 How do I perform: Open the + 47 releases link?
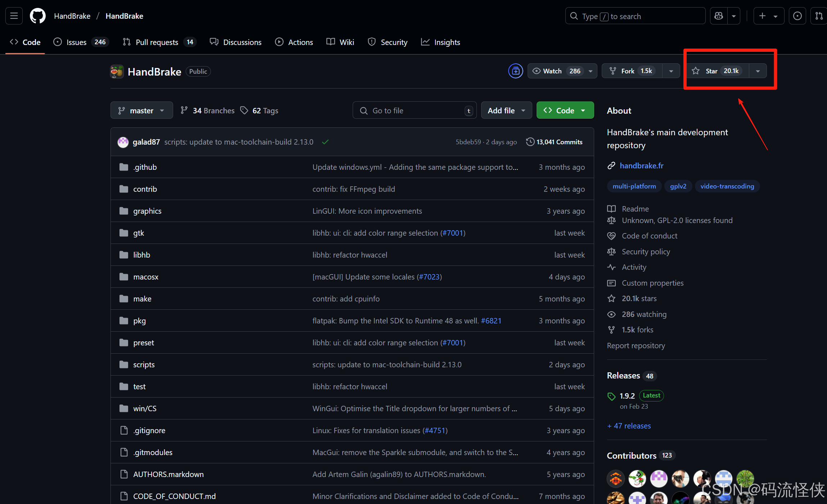629,426
